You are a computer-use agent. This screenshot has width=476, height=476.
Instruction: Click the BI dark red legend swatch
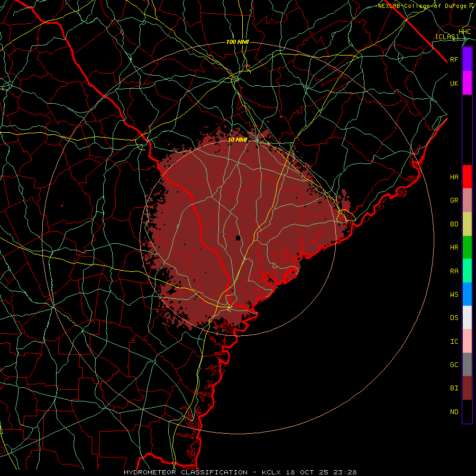(467, 388)
